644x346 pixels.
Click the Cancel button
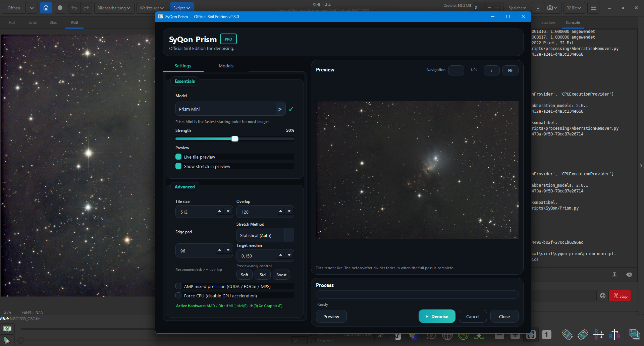[473, 316]
